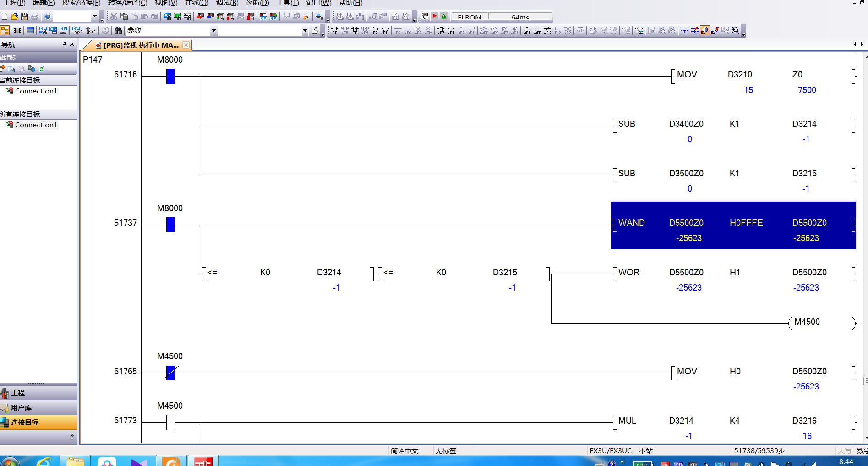Click the Save project icon
The width and height of the screenshot is (868, 466).
(25, 16)
